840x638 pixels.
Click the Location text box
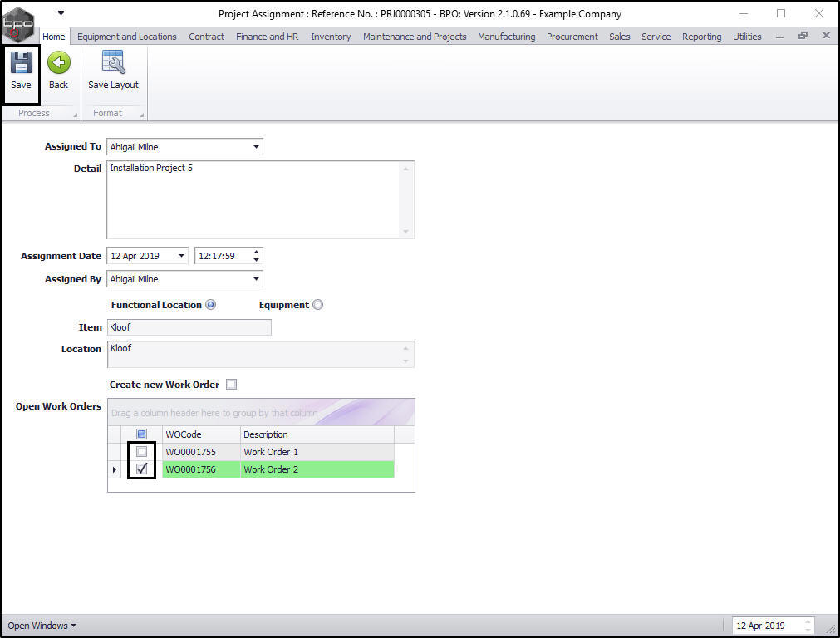click(253, 354)
